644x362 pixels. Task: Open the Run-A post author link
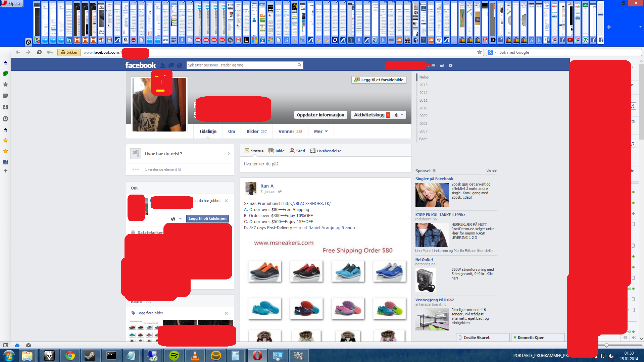tap(267, 186)
